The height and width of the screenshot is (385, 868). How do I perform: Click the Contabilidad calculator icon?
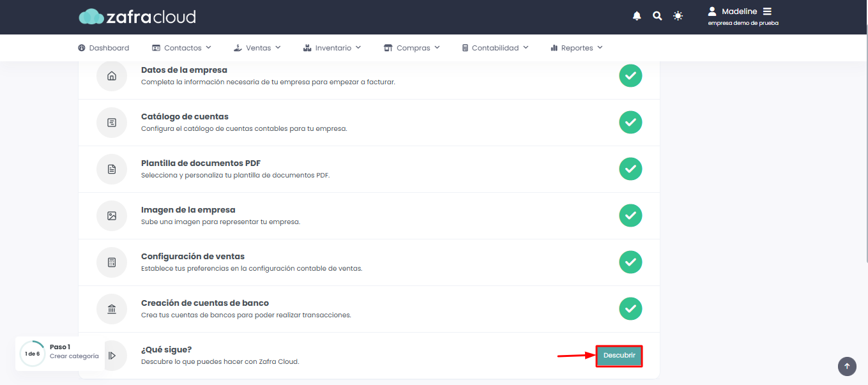click(465, 48)
